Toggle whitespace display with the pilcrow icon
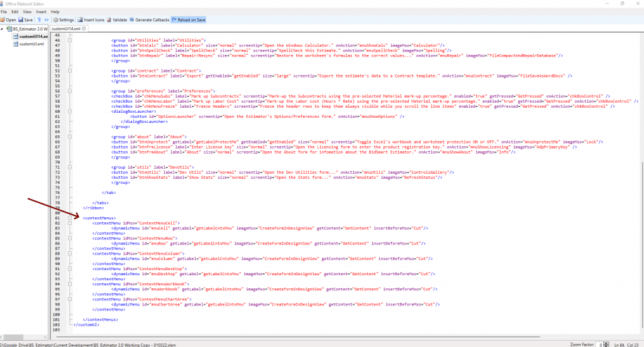The image size is (644, 347). [40, 20]
